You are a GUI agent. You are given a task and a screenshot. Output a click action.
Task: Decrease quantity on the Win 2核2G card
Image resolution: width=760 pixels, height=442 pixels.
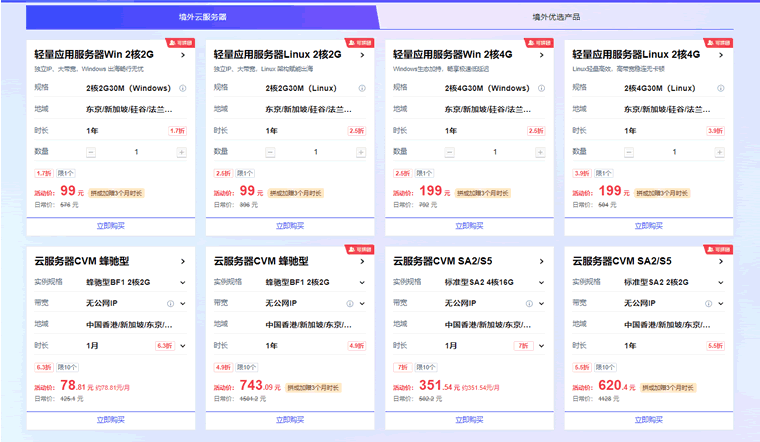91,152
